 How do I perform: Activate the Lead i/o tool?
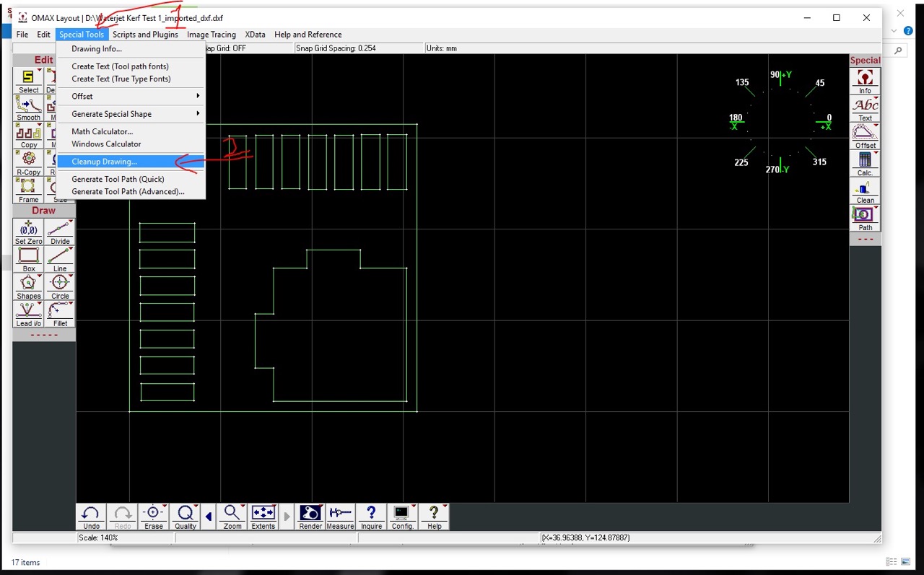click(29, 315)
